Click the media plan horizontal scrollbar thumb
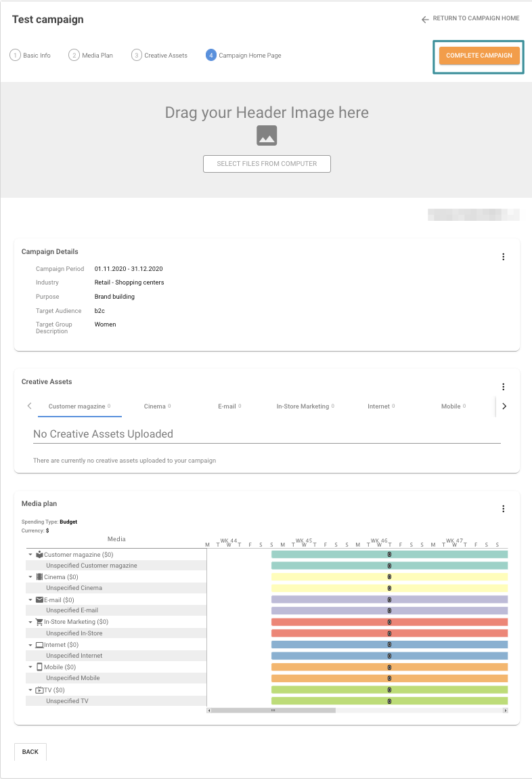This screenshot has width=532, height=779. click(273, 711)
